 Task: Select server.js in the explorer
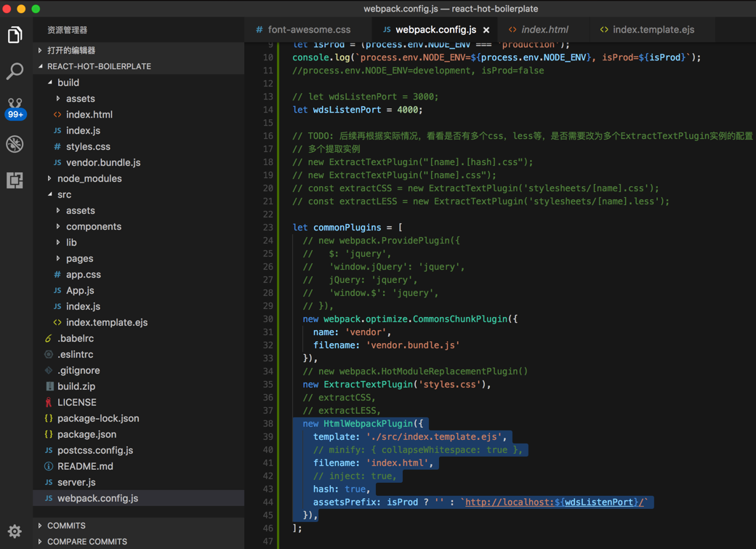point(76,482)
